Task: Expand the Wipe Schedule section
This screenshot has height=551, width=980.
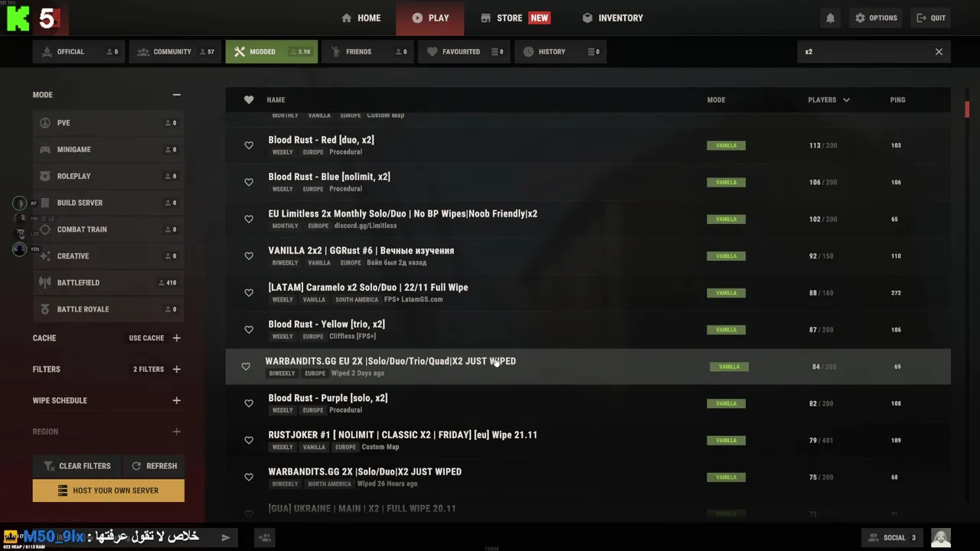Action: pyautogui.click(x=177, y=400)
